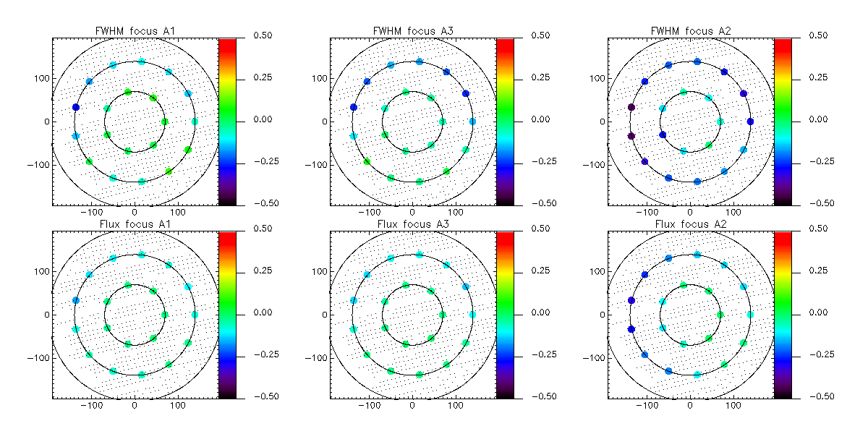Viewport: 868px width, 434px height.
Task: Click the dark blue dot in FWHM focus A1
Action: tap(75, 107)
